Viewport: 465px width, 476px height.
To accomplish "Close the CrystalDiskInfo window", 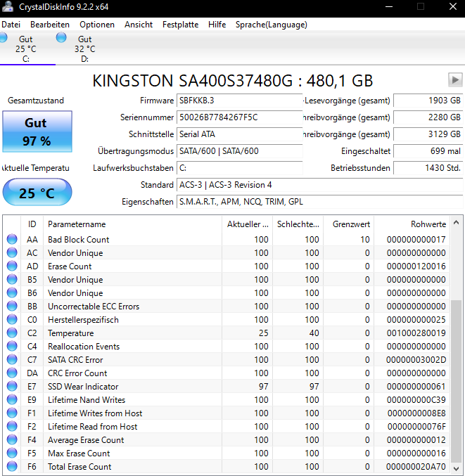I will 453,6.
